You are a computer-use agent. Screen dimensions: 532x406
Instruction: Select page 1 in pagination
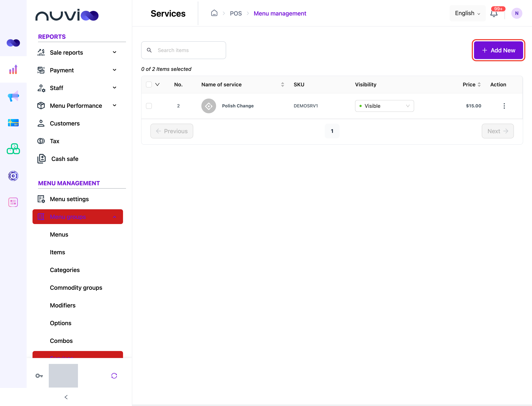coord(332,131)
